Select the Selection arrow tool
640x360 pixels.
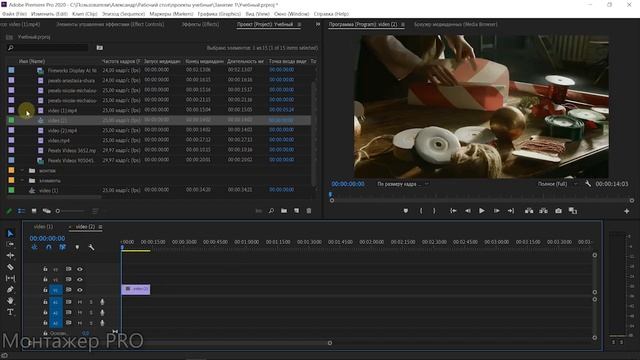point(10,233)
